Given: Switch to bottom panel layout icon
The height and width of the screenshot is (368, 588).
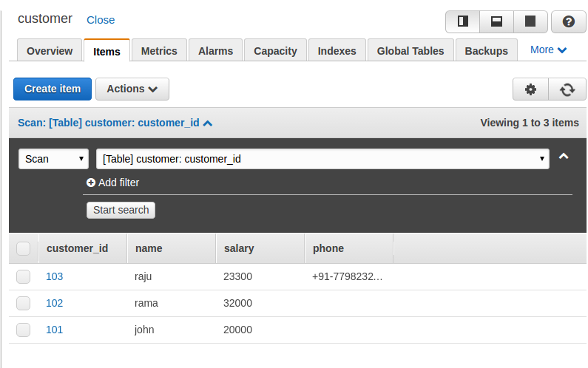Looking at the screenshot, I should (x=497, y=21).
